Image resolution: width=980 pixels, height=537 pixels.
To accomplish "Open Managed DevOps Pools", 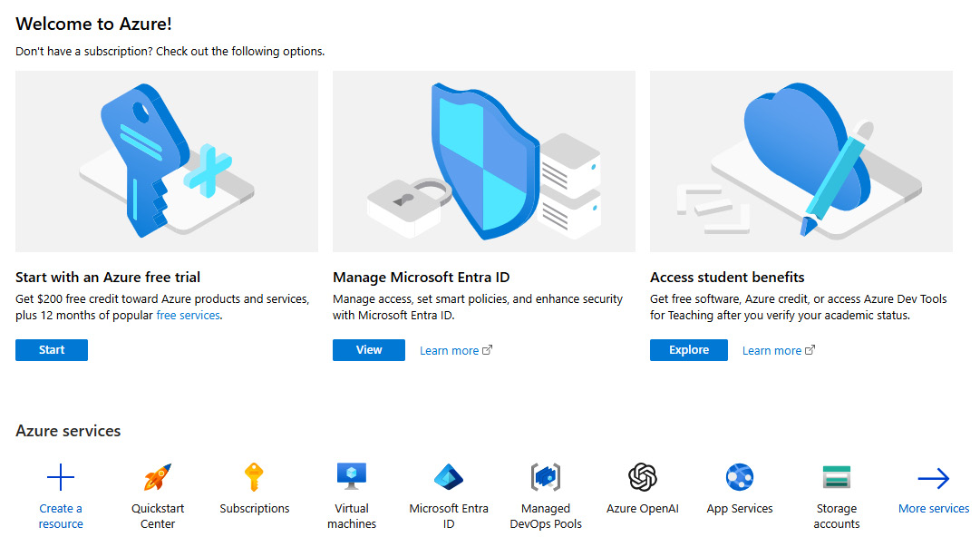I will [x=545, y=476].
